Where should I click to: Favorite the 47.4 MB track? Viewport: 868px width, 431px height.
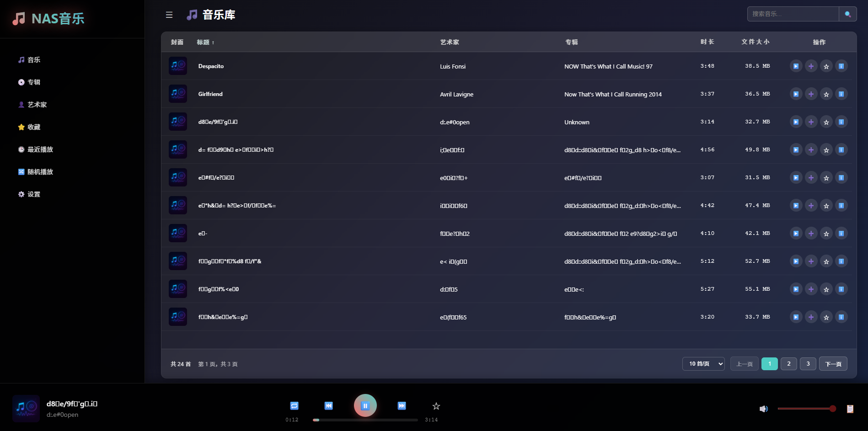pos(826,206)
